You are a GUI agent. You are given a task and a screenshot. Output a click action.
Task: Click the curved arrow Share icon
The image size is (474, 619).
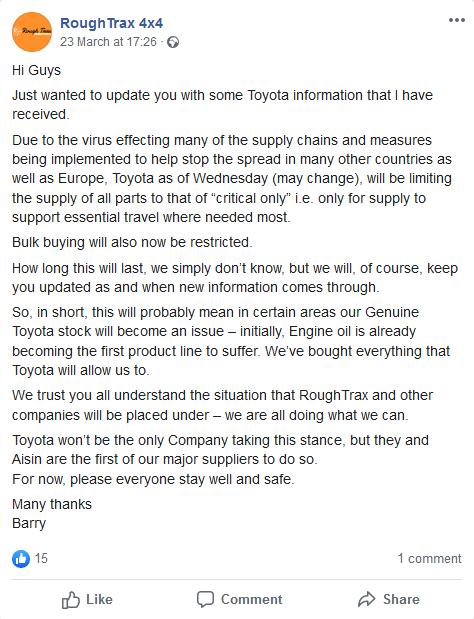pyautogui.click(x=367, y=599)
